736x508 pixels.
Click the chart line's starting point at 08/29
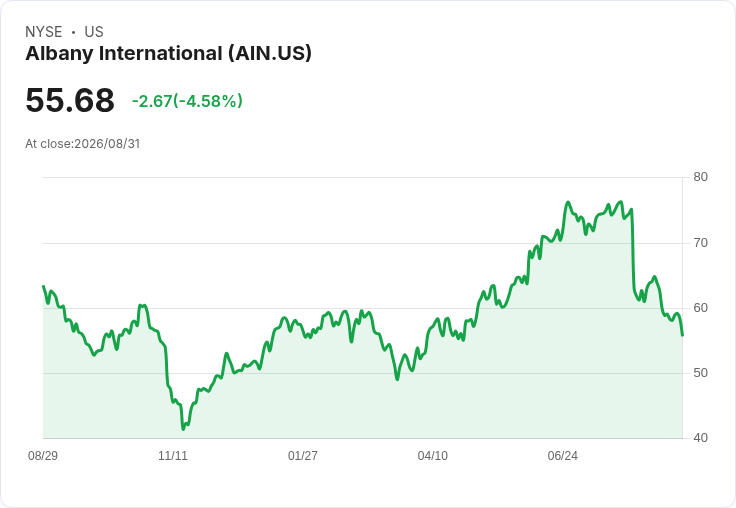[x=44, y=286]
